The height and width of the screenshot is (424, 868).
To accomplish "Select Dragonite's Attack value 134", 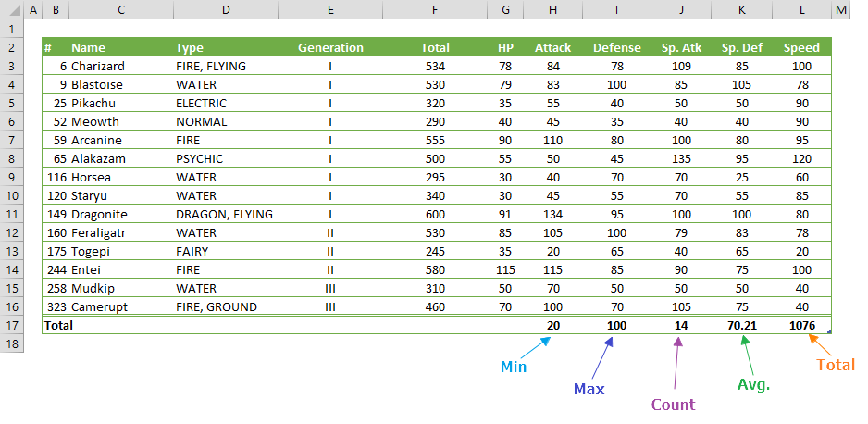I will [552, 214].
